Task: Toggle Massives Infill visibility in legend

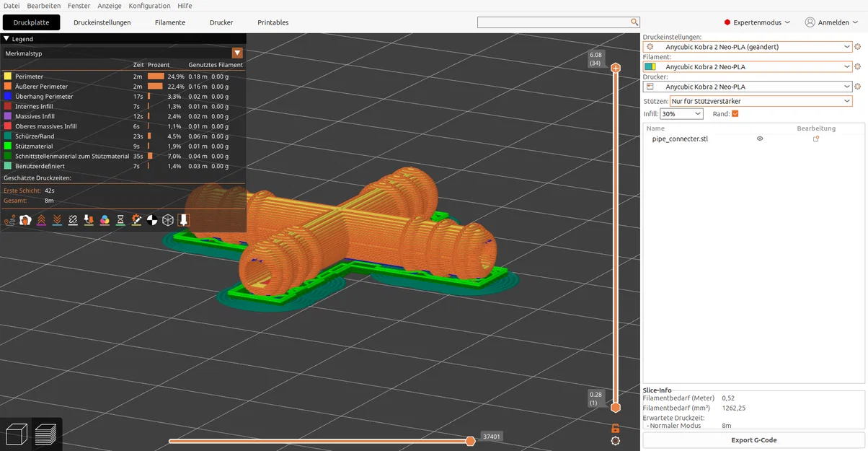Action: [x=123, y=116]
